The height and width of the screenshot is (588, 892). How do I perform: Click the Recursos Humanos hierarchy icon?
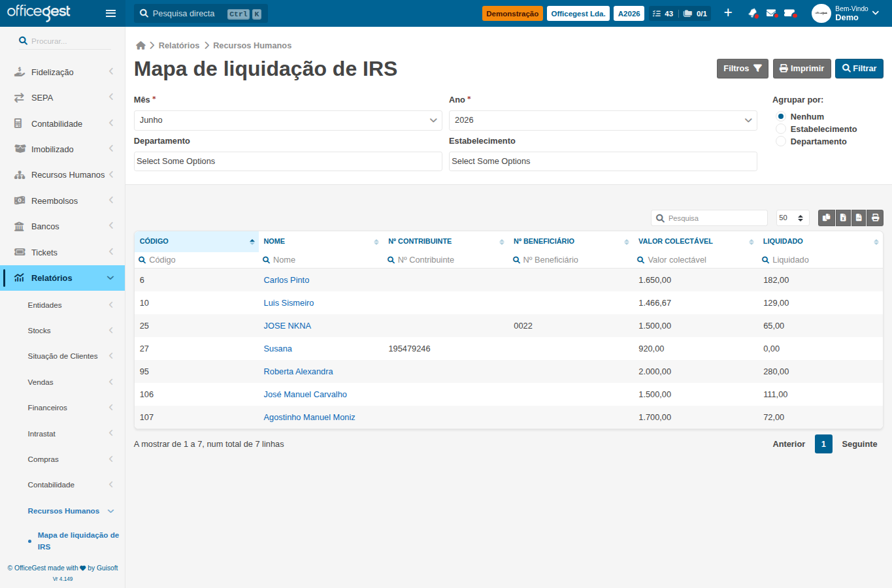[20, 175]
